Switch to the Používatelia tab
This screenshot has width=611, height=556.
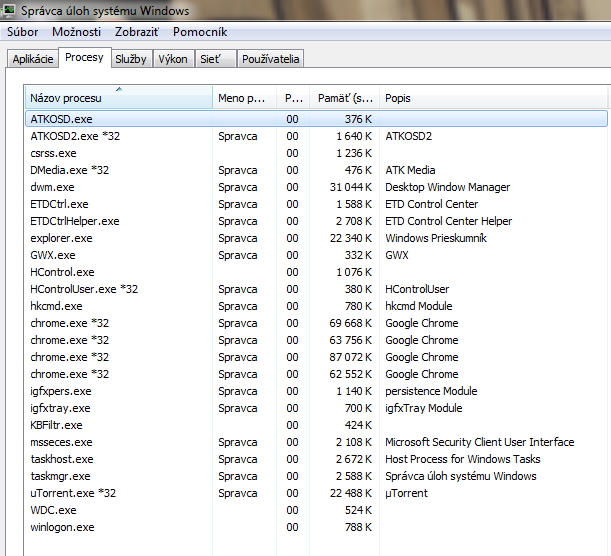click(x=270, y=59)
